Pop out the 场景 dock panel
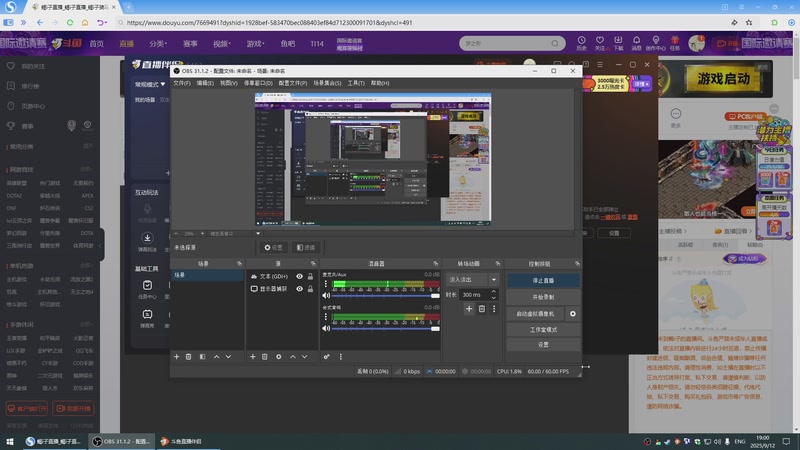Image resolution: width=800 pixels, height=450 pixels. pos(239,263)
